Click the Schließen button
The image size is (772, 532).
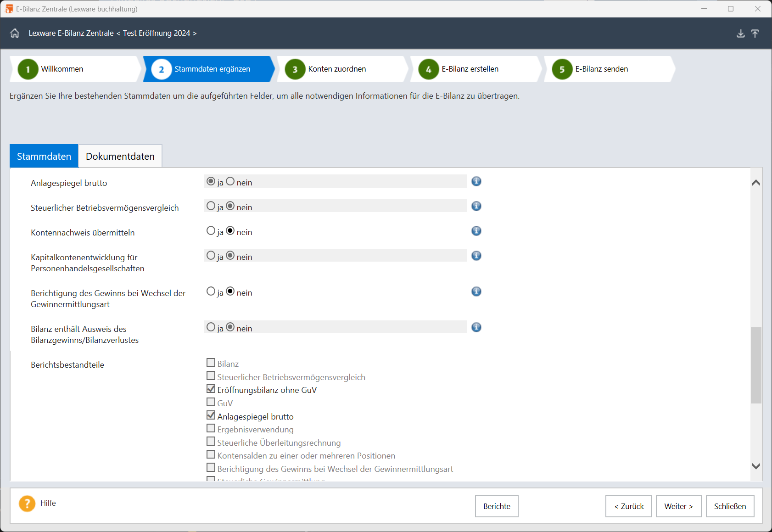click(x=730, y=506)
